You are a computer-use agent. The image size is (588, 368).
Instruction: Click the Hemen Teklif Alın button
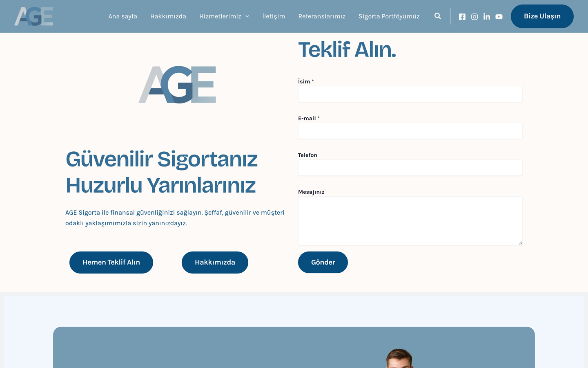point(111,263)
